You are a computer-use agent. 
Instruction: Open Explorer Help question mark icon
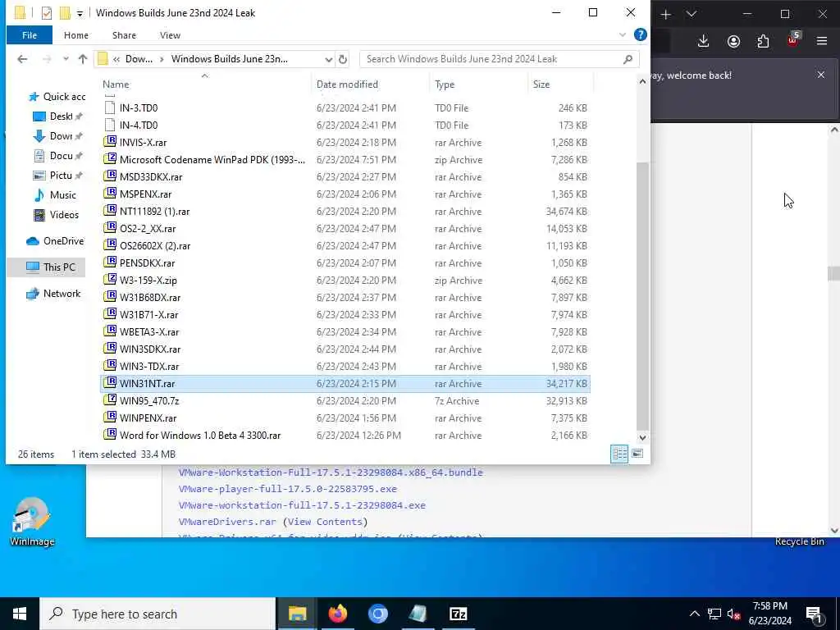tap(640, 34)
